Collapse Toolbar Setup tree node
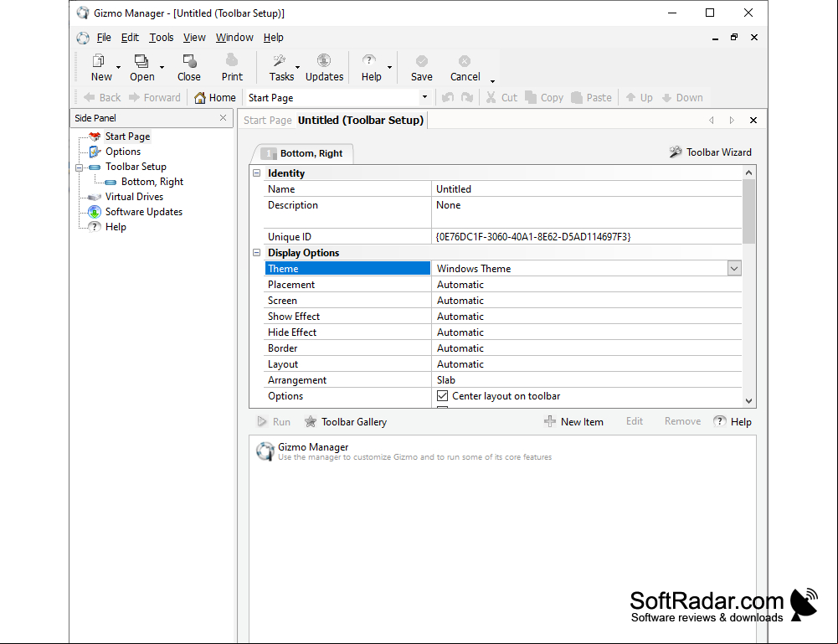838x644 pixels. [x=79, y=167]
